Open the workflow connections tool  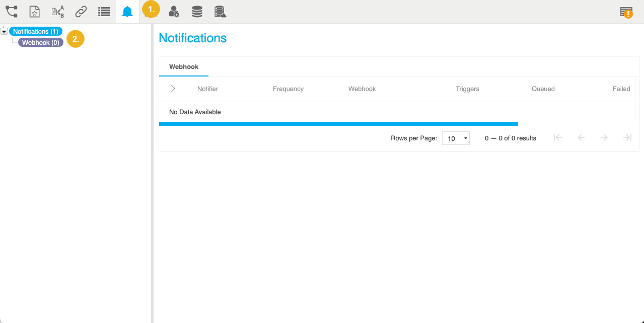point(11,11)
